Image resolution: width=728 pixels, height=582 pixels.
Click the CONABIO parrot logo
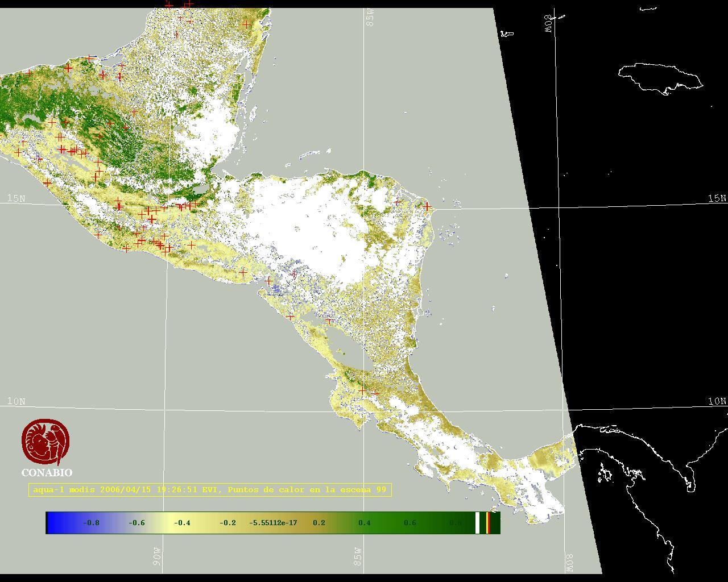pyautogui.click(x=45, y=442)
